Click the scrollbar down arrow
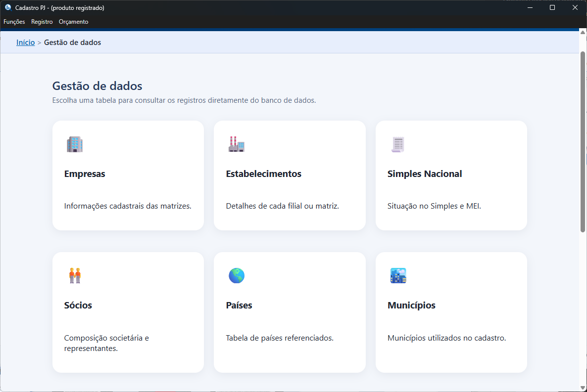Viewport: 587px width, 392px height. [x=583, y=388]
